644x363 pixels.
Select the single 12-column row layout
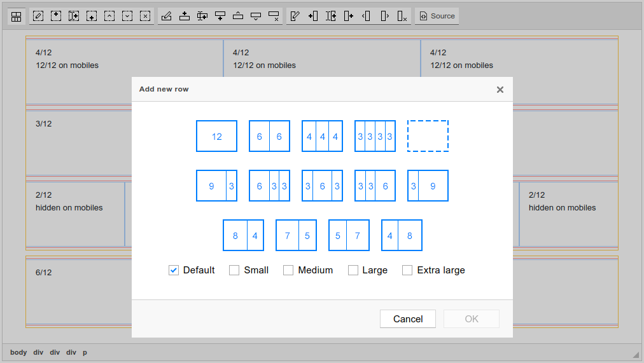(x=216, y=136)
